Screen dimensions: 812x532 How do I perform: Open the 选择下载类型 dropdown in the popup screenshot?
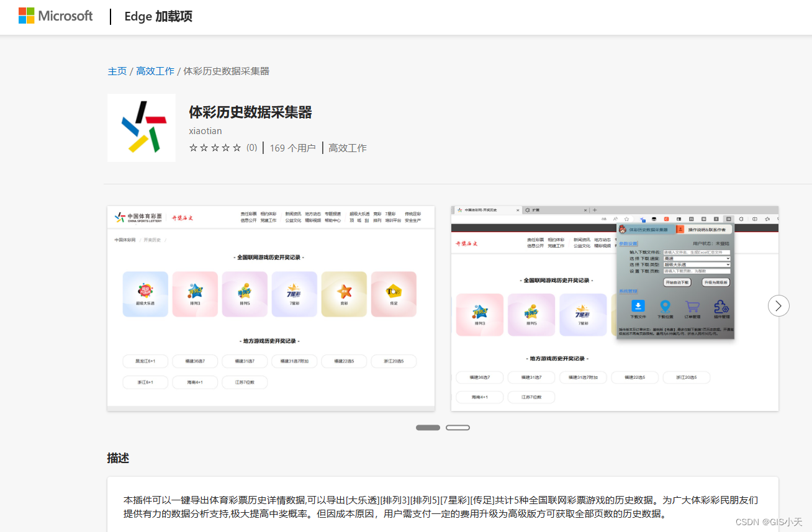coord(697,264)
